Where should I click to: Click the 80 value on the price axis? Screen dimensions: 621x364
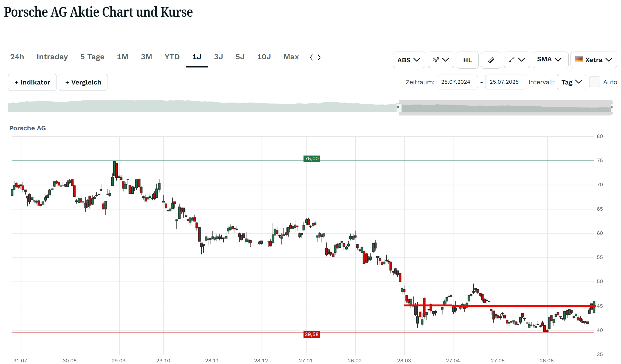tap(600, 136)
